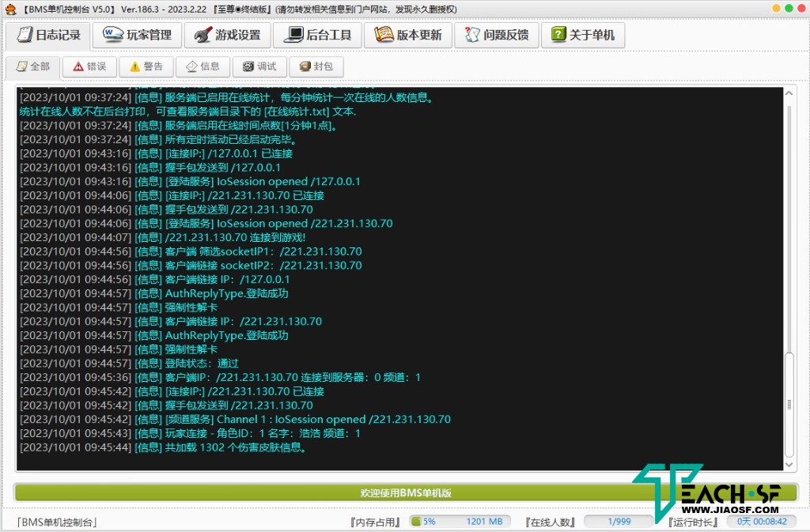Viewport: 810px width, 532px height.
Task: Click log line 连接到服务器: 0 频道: 1
Action: pos(220,377)
